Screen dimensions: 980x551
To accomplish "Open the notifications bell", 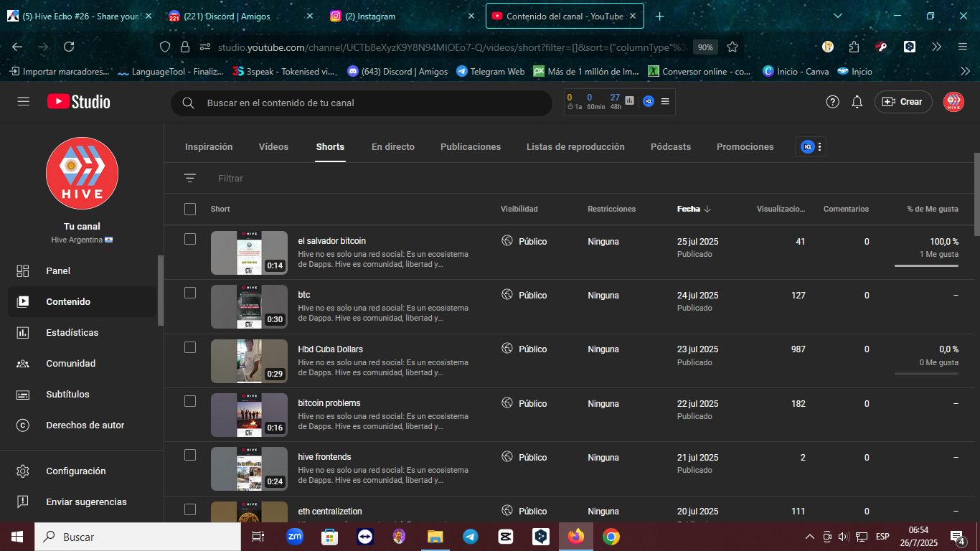I will [857, 102].
